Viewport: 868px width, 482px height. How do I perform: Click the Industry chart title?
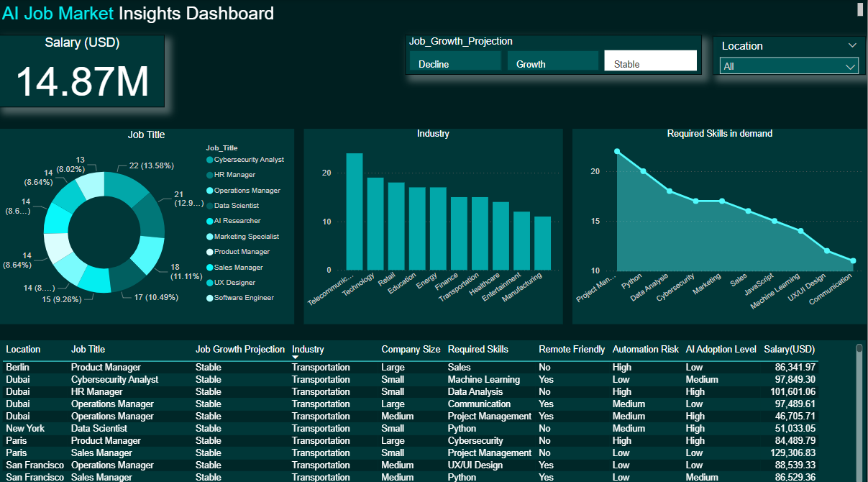point(433,134)
